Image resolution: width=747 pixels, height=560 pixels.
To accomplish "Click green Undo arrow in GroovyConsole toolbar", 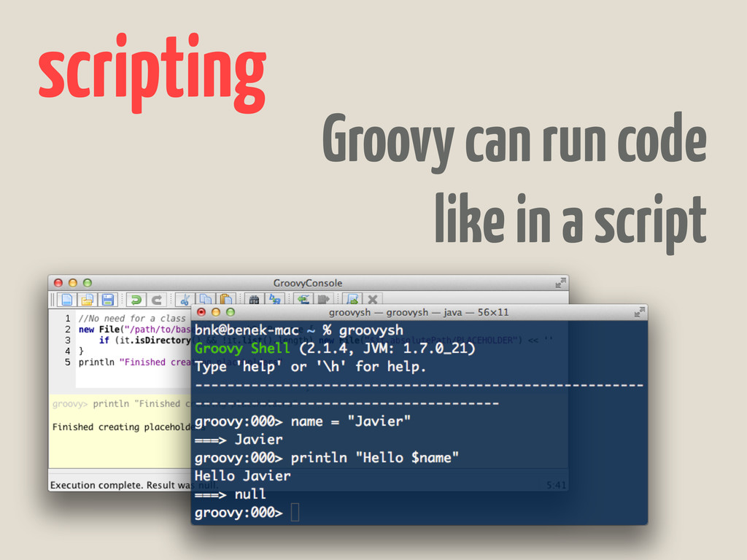I will click(x=136, y=300).
